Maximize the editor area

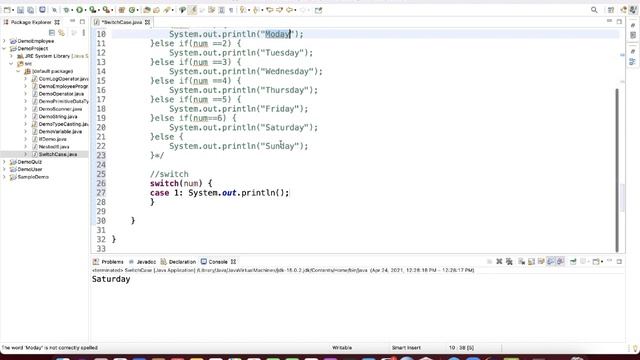619,21
